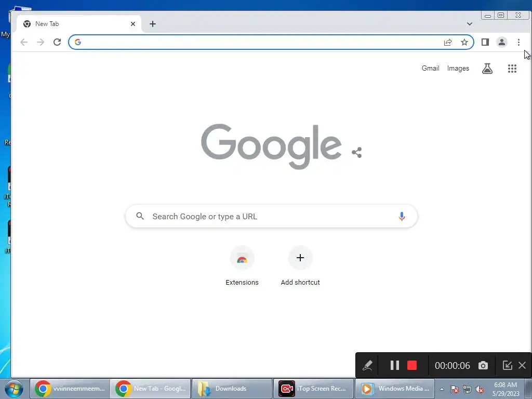Close the recording toolbar
This screenshot has height=399, width=532.
pyautogui.click(x=522, y=365)
